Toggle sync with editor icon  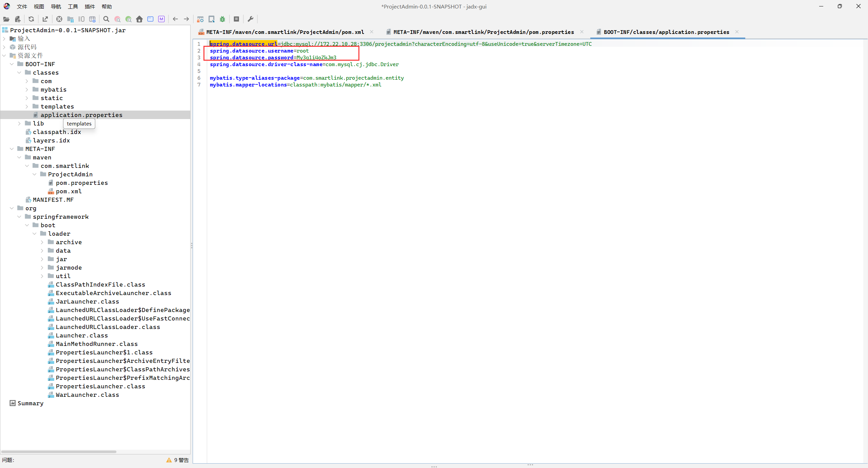click(x=59, y=19)
